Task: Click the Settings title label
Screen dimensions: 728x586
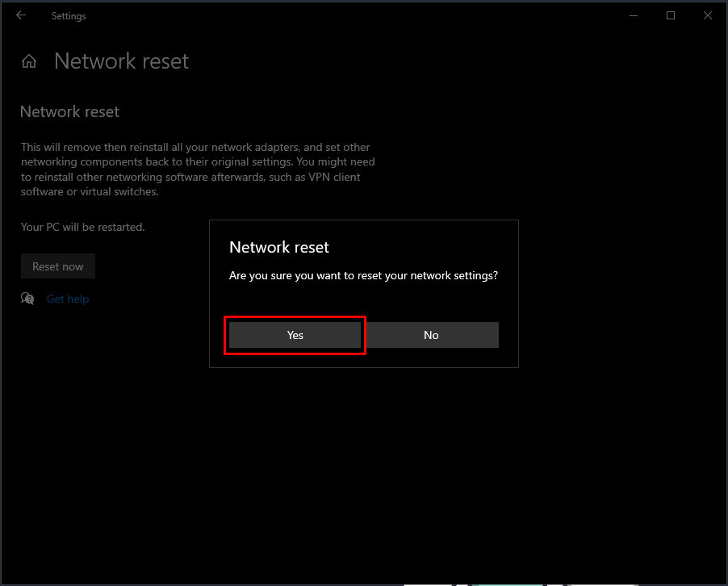Action: (68, 15)
